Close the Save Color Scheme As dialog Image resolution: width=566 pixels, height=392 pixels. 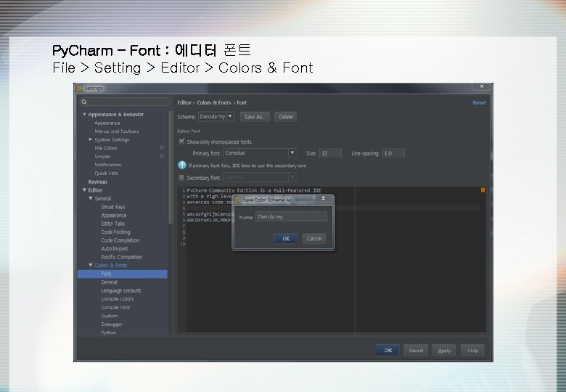pyautogui.click(x=323, y=198)
